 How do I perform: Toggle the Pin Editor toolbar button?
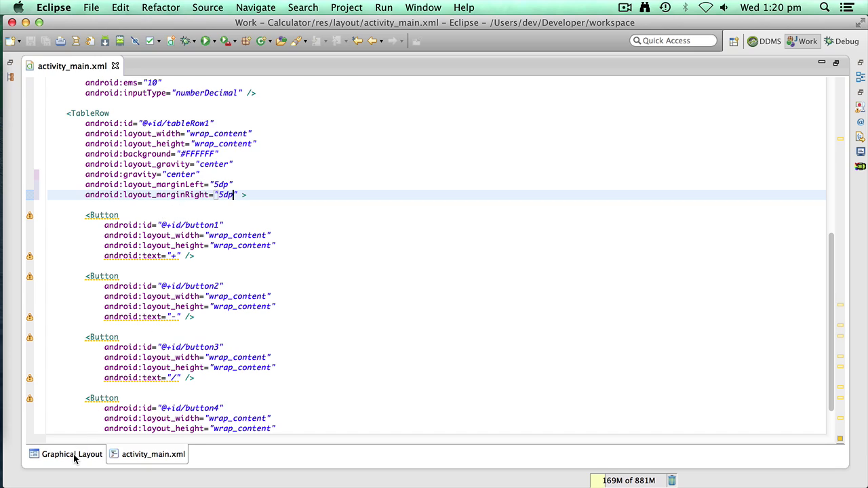click(x=416, y=41)
